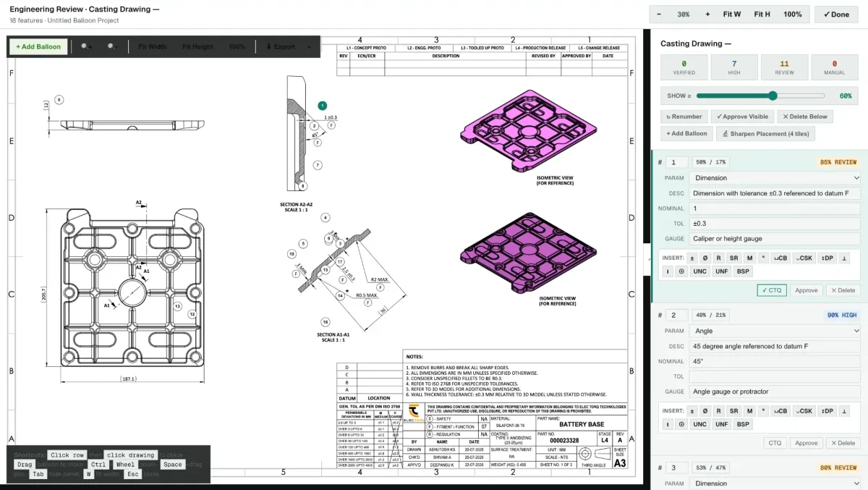Choose Fit H in the top bar
Image resolution: width=868 pixels, height=490 pixels.
[762, 14]
